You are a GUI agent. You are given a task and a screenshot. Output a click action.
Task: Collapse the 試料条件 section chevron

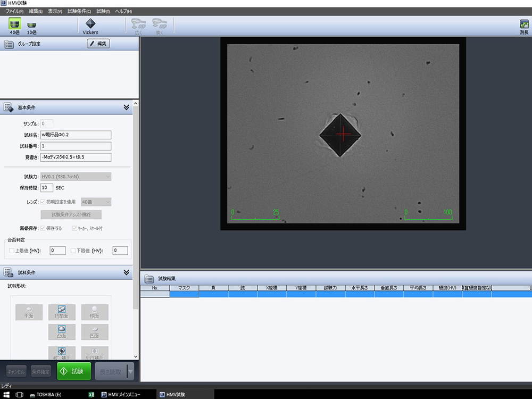[127, 272]
